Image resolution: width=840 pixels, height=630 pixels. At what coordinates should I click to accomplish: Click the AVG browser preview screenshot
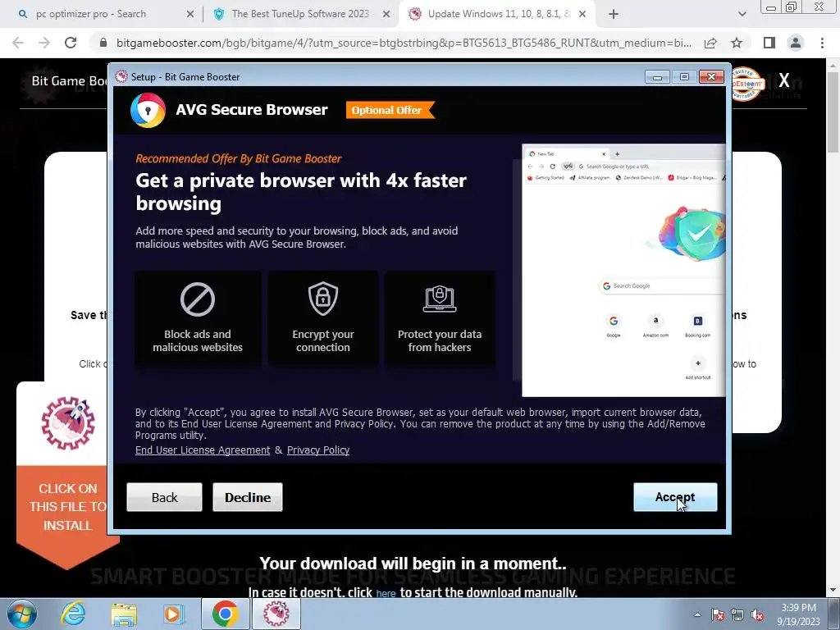tap(623, 271)
